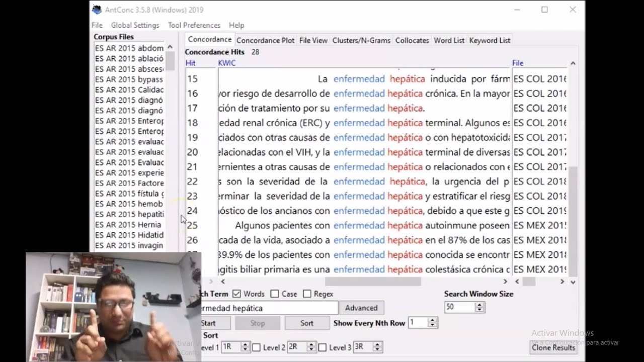Screen dimensions: 644x362
Task: Open the Global Settings menu
Action: [135, 25]
